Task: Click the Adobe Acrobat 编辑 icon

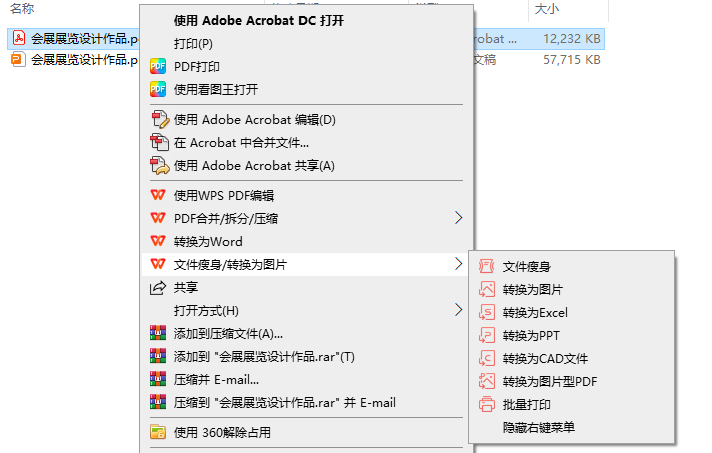Action: coord(159,119)
